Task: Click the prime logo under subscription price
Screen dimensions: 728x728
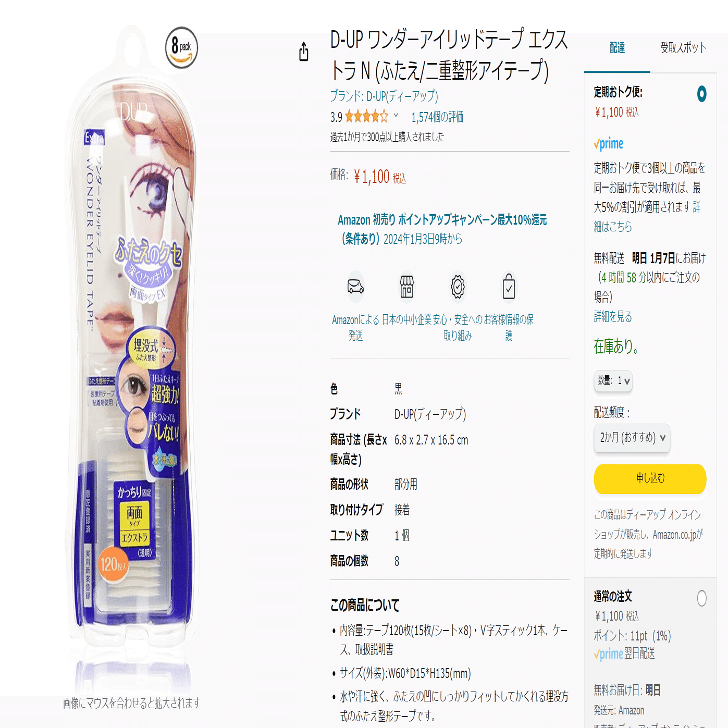Action: [609, 143]
